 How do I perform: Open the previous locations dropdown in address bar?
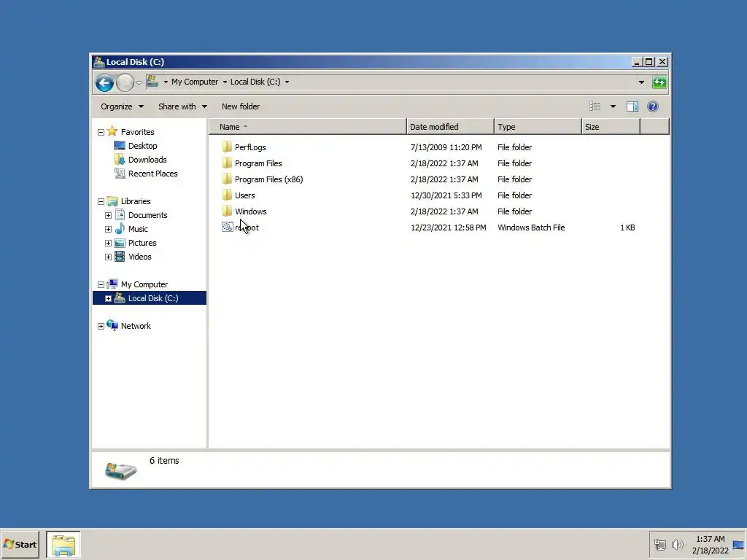641,82
